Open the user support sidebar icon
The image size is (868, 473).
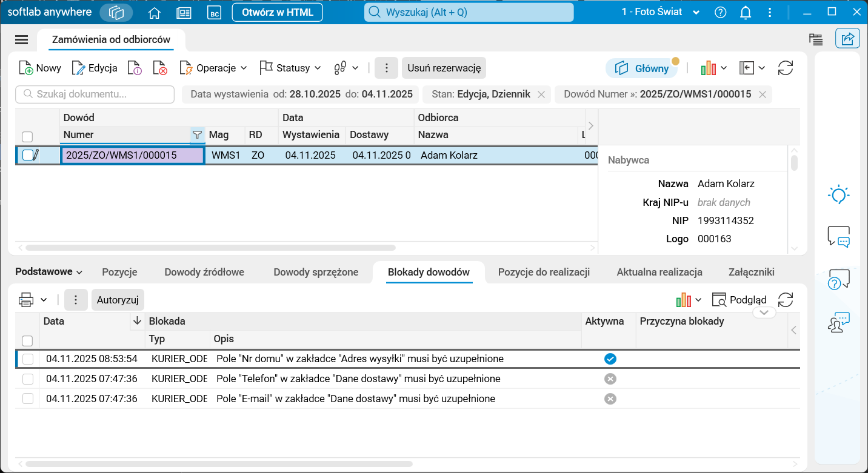pos(839,322)
